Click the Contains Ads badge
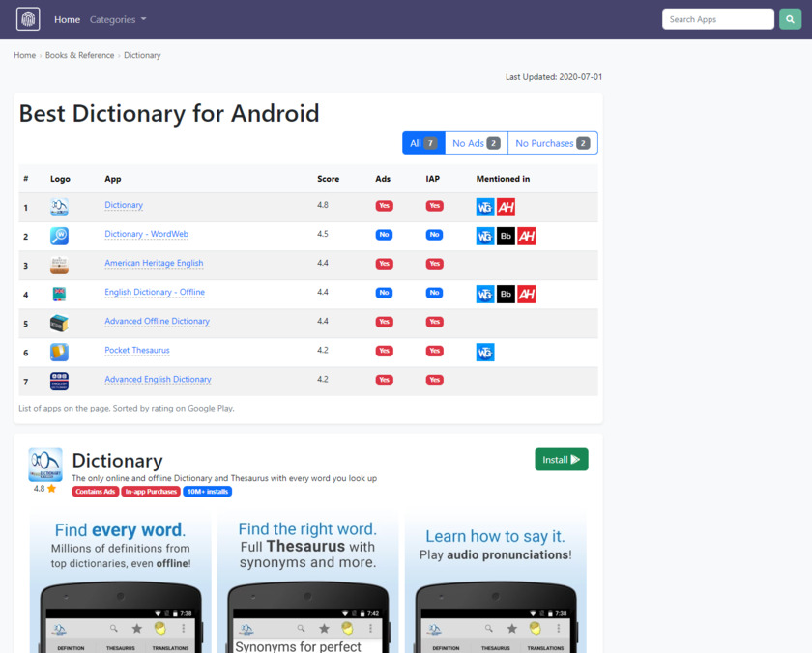 click(x=96, y=492)
